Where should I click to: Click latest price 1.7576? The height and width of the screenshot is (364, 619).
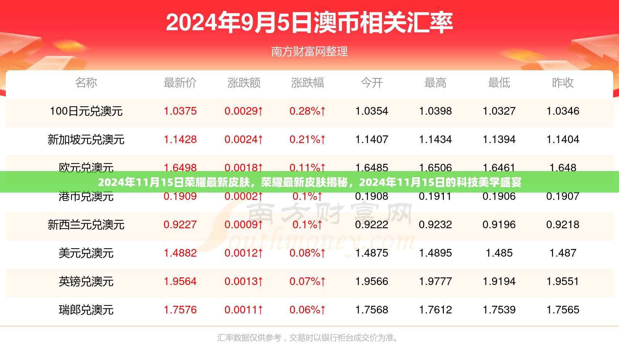[180, 310]
